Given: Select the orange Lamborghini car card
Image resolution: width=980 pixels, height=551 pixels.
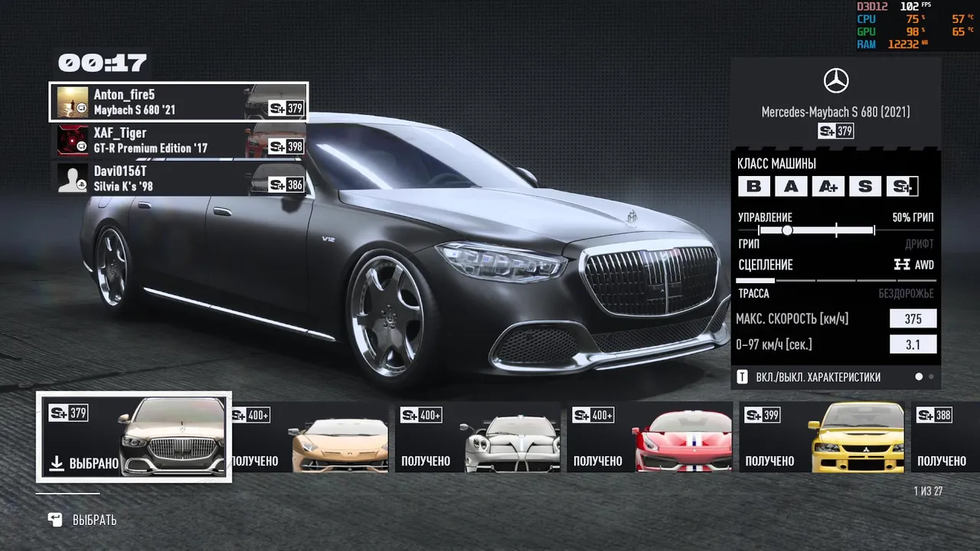Looking at the screenshot, I should 310,437.
